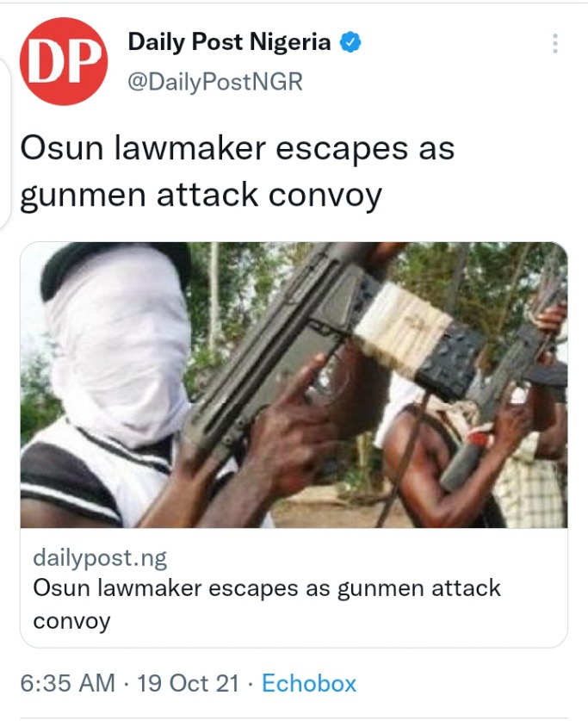The image size is (588, 721).
Task: Click the 19 Oct 21 date
Action: [x=188, y=683]
